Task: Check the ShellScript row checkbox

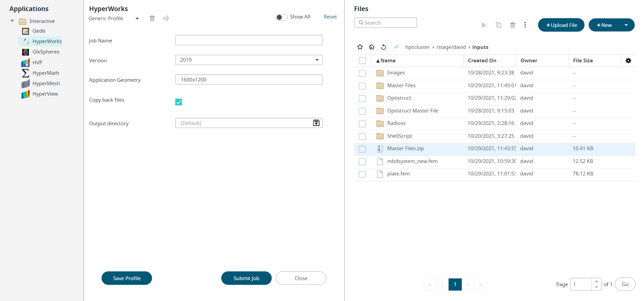Action: coord(362,136)
